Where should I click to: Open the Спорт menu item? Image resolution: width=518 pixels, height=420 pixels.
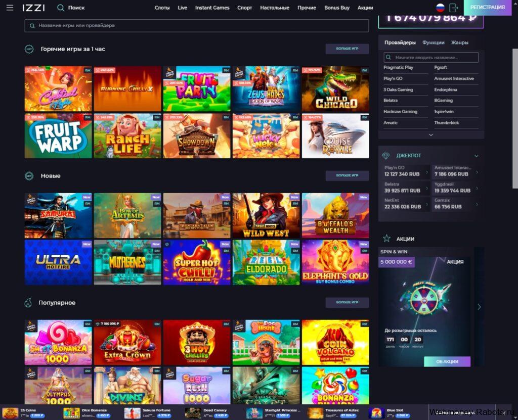point(244,8)
